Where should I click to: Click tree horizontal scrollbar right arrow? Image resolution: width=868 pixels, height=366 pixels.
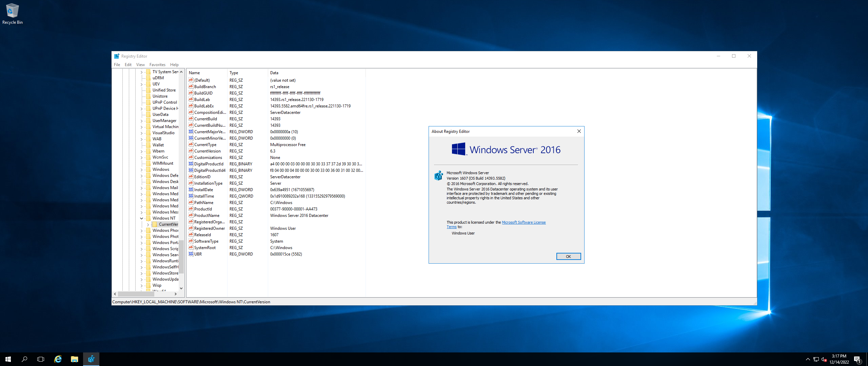click(175, 294)
